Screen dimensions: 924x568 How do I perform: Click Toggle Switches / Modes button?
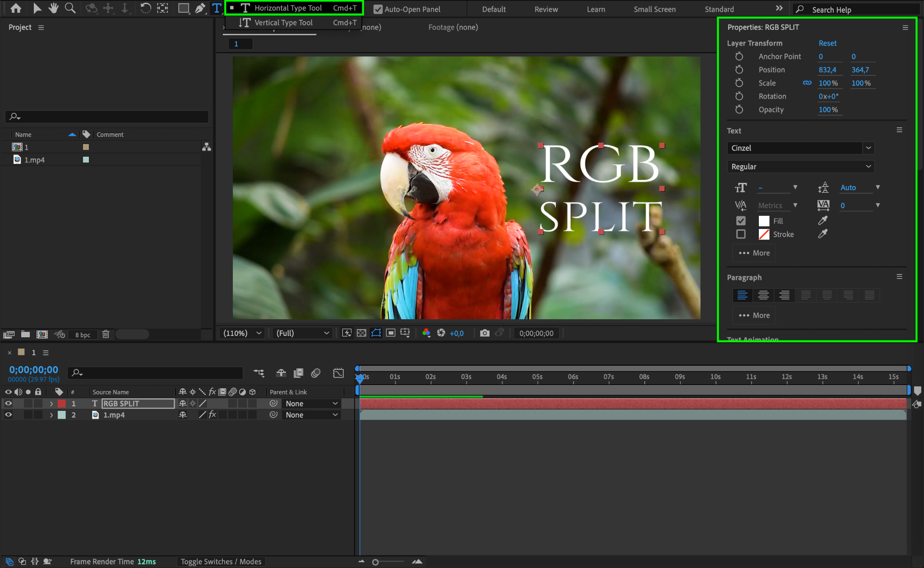pyautogui.click(x=221, y=562)
